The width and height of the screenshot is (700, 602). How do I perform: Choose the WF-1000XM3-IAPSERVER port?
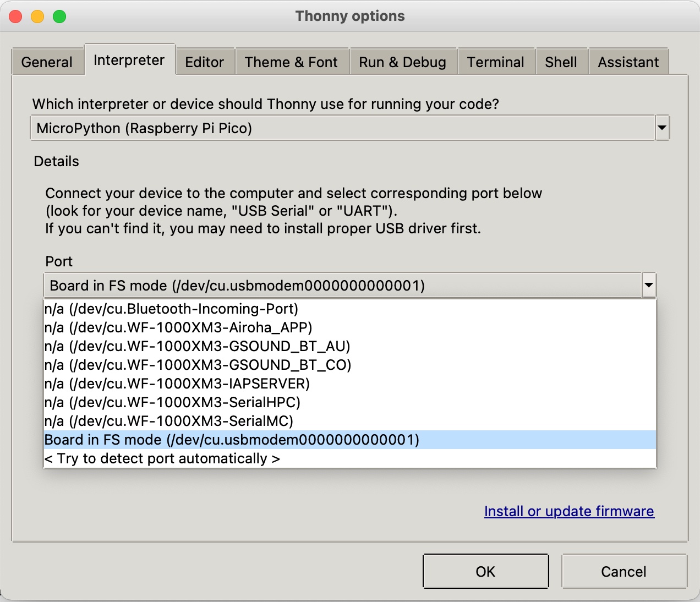click(x=350, y=384)
